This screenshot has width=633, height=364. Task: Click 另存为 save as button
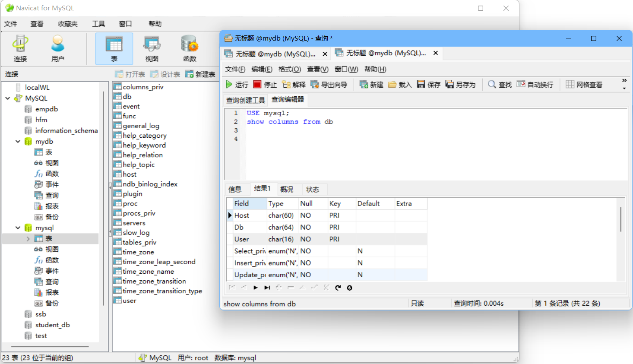460,85
